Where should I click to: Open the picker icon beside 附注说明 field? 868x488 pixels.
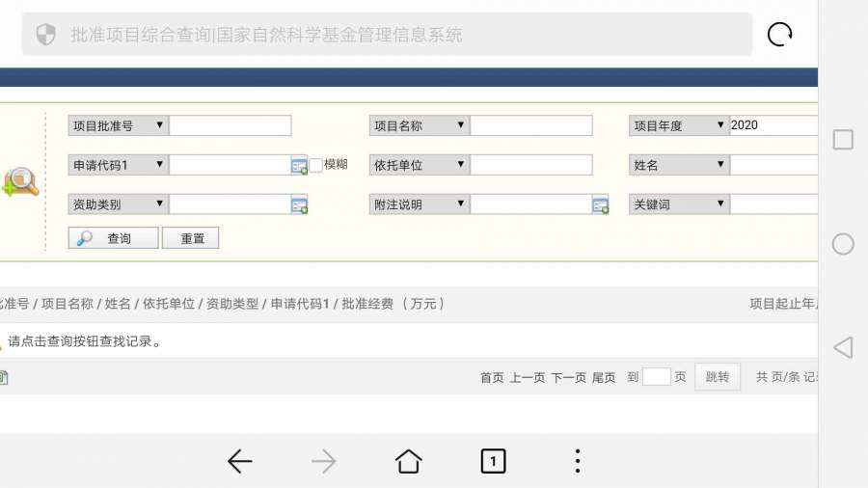tap(600, 204)
